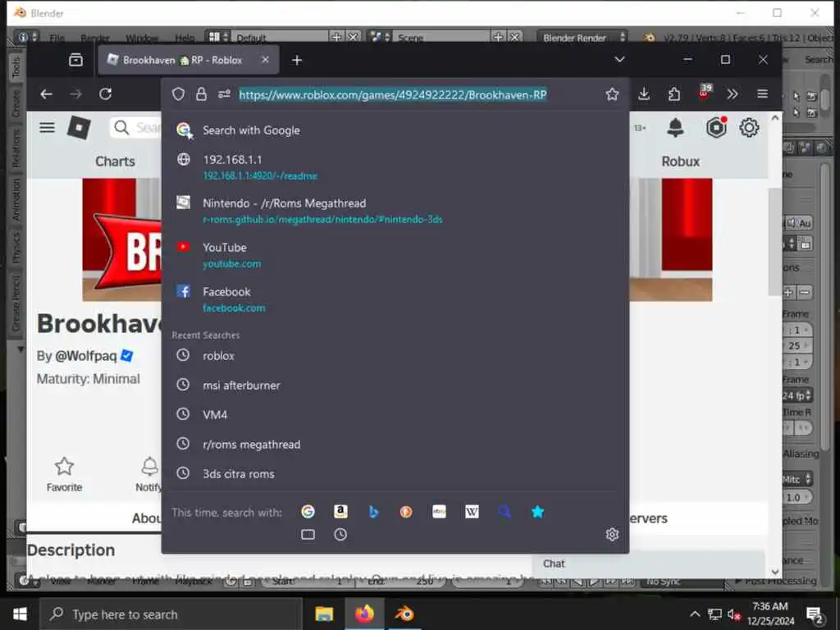Bookmark this page with the star icon

[x=612, y=95]
